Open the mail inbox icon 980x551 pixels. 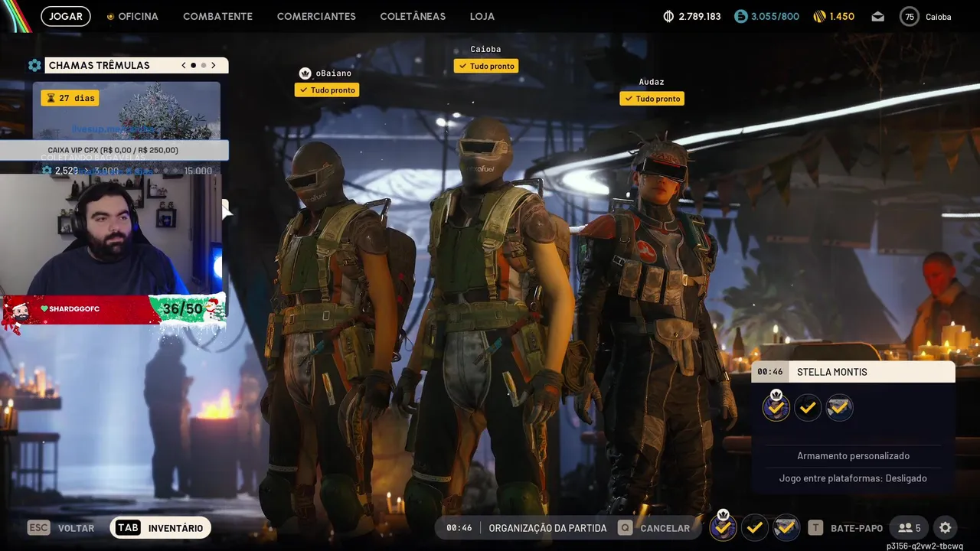point(877,16)
